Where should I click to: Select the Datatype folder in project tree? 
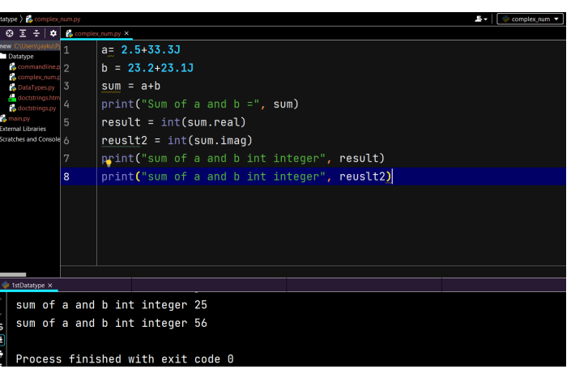pyautogui.click(x=17, y=57)
